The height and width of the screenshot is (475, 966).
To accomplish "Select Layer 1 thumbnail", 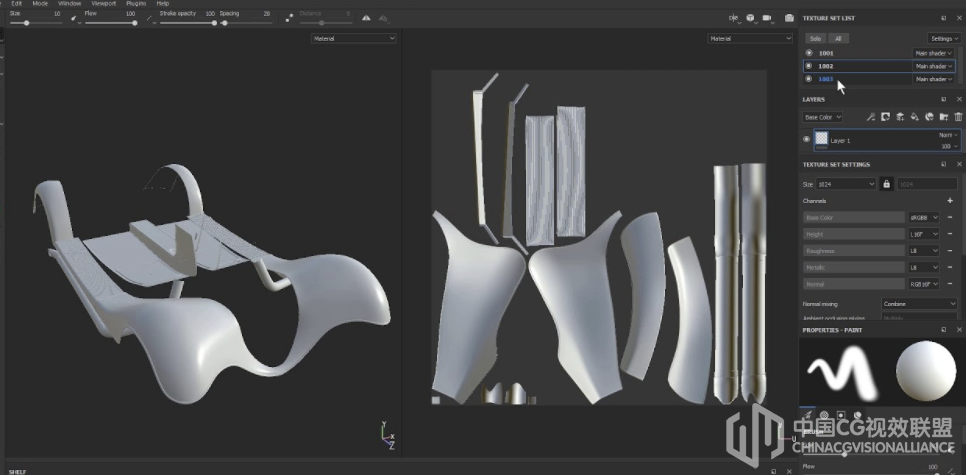I will point(821,138).
